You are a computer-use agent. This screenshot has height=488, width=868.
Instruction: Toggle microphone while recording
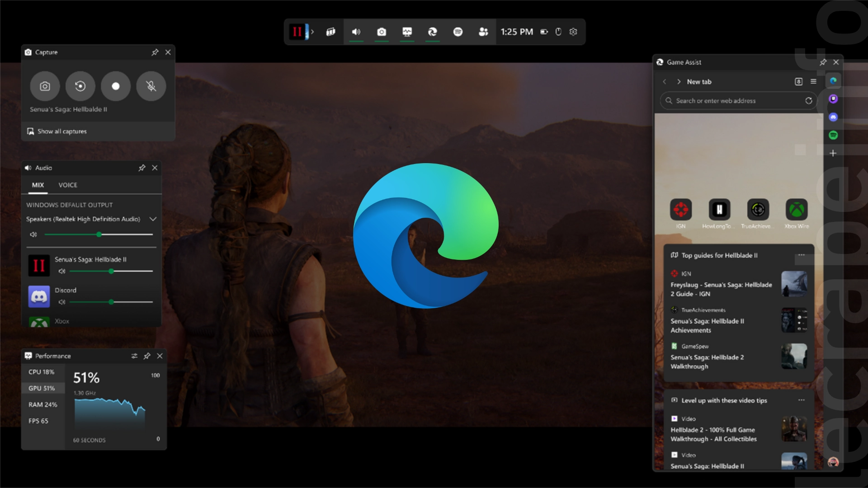point(151,86)
